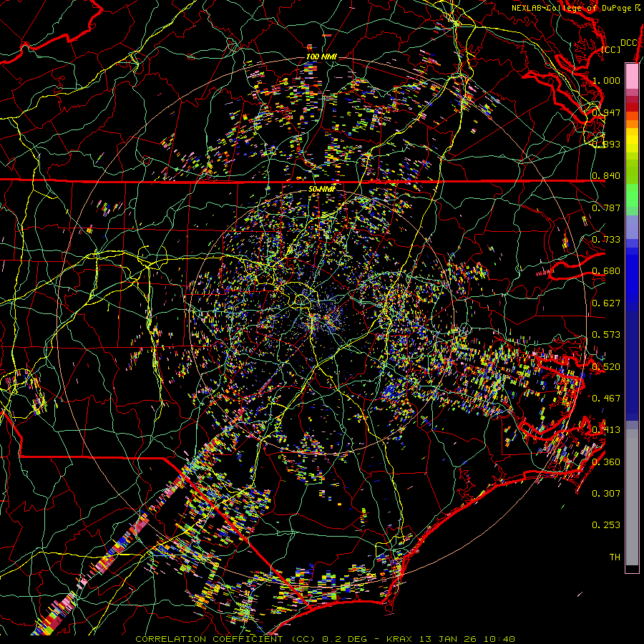Click the DCC [CC] product label
Image resolution: width=644 pixels, height=644 pixels.
click(x=620, y=46)
